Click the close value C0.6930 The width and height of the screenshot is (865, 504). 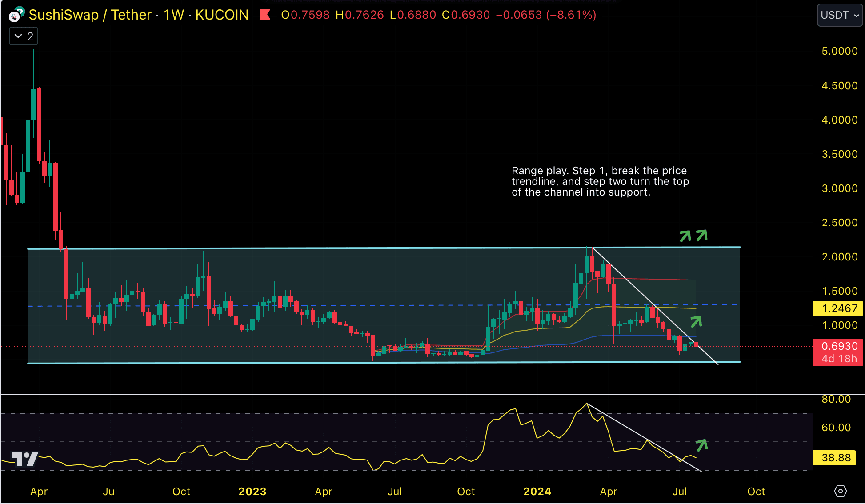[x=466, y=15]
